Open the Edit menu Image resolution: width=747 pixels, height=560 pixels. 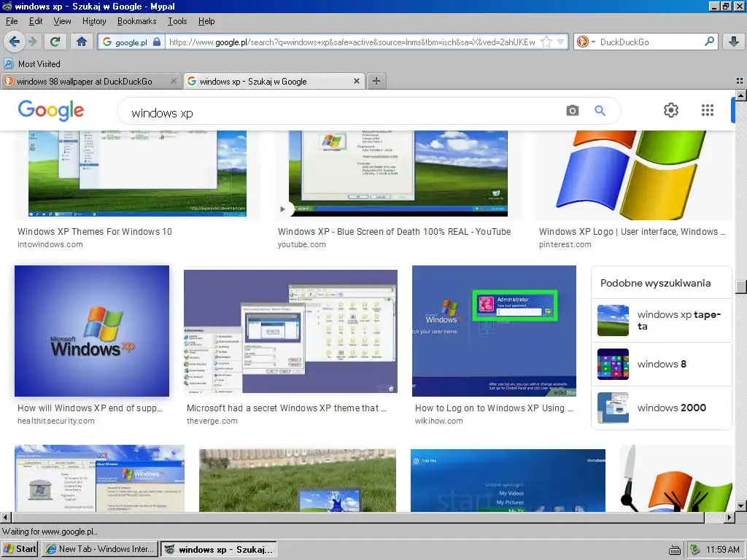tap(36, 21)
